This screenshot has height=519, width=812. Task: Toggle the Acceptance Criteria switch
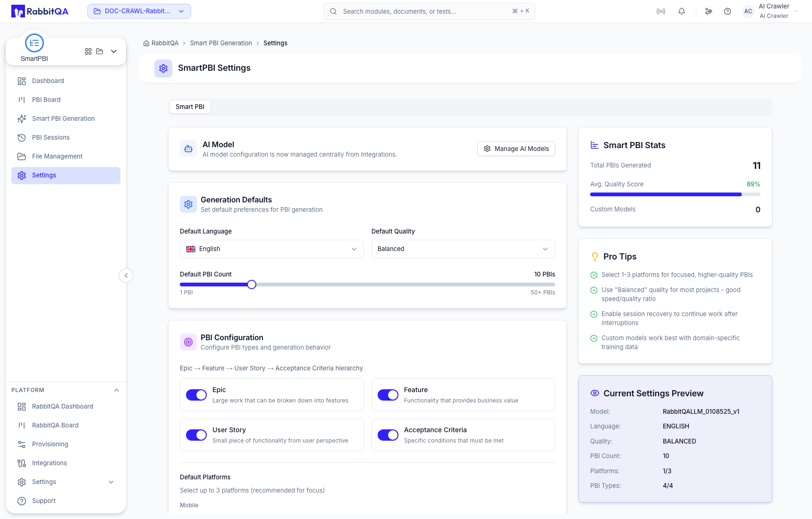388,435
